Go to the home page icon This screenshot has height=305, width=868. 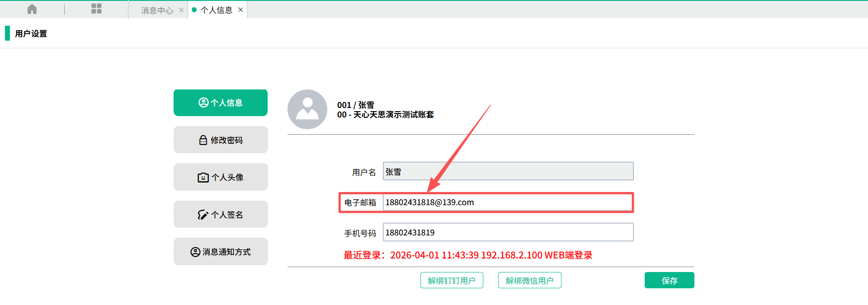tap(32, 9)
